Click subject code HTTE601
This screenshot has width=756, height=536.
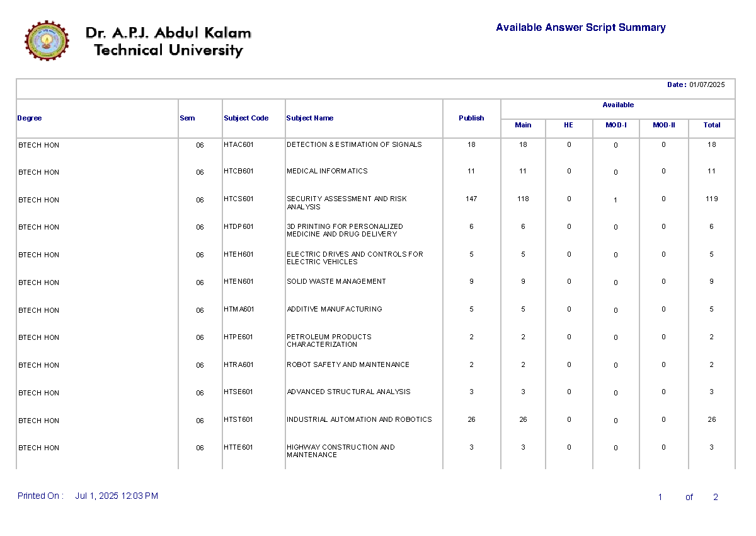(x=239, y=447)
